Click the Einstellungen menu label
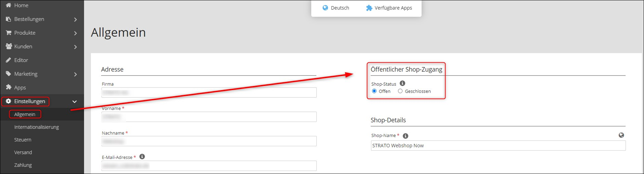Viewport: 644px width, 174px height. click(29, 101)
